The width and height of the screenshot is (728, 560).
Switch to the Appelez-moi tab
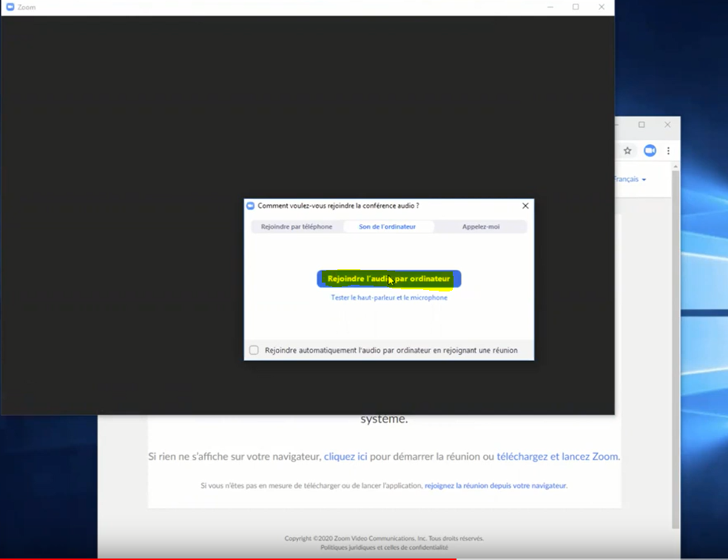point(481,226)
